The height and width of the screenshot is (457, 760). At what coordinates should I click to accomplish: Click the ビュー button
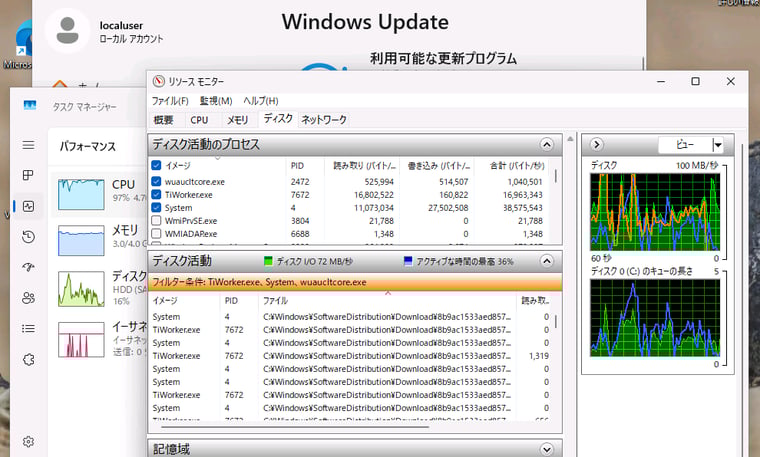[685, 144]
